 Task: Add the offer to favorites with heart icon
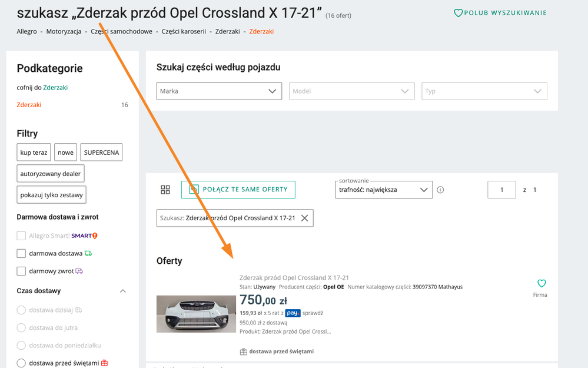pyautogui.click(x=542, y=283)
